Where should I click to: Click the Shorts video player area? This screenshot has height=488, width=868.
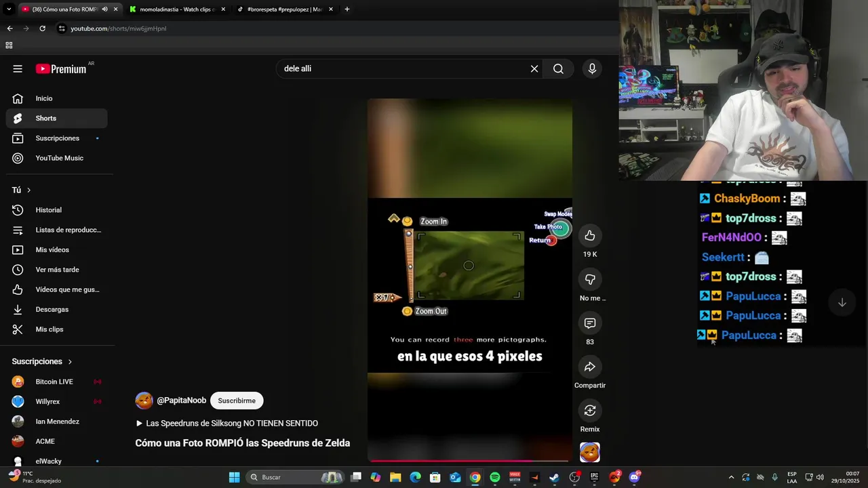[x=469, y=280]
